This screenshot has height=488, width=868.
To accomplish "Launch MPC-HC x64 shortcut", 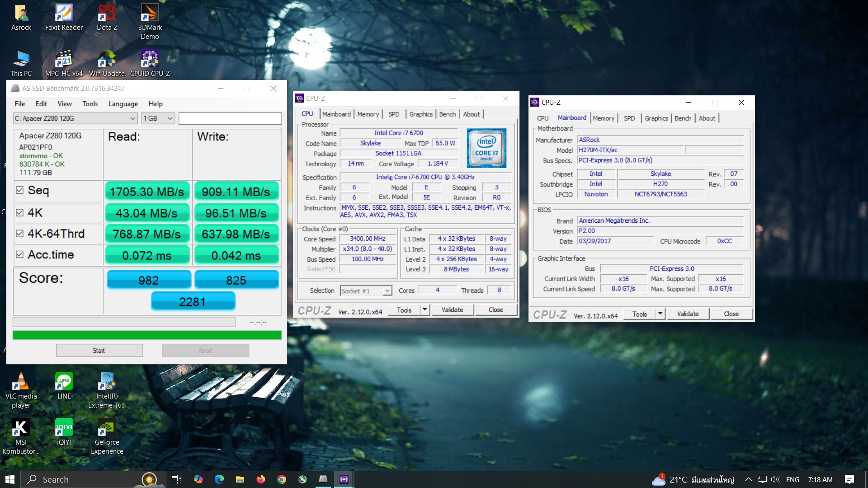I will click(x=64, y=64).
